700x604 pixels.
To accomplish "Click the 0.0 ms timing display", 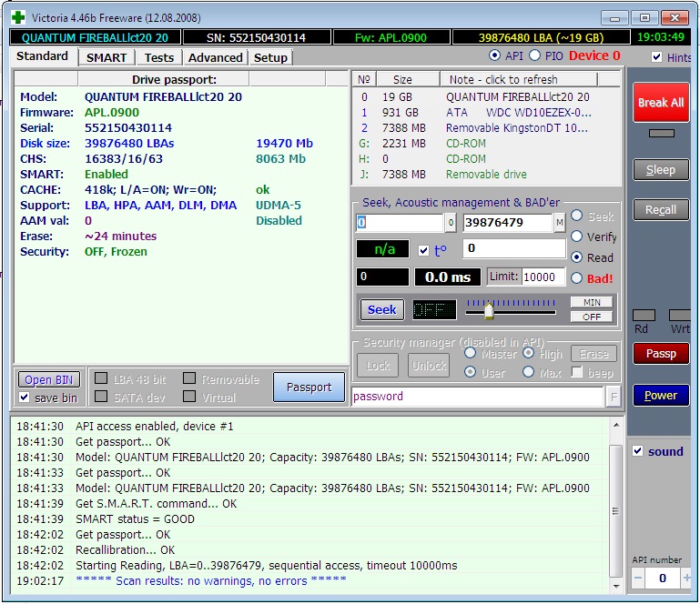I will tap(448, 277).
